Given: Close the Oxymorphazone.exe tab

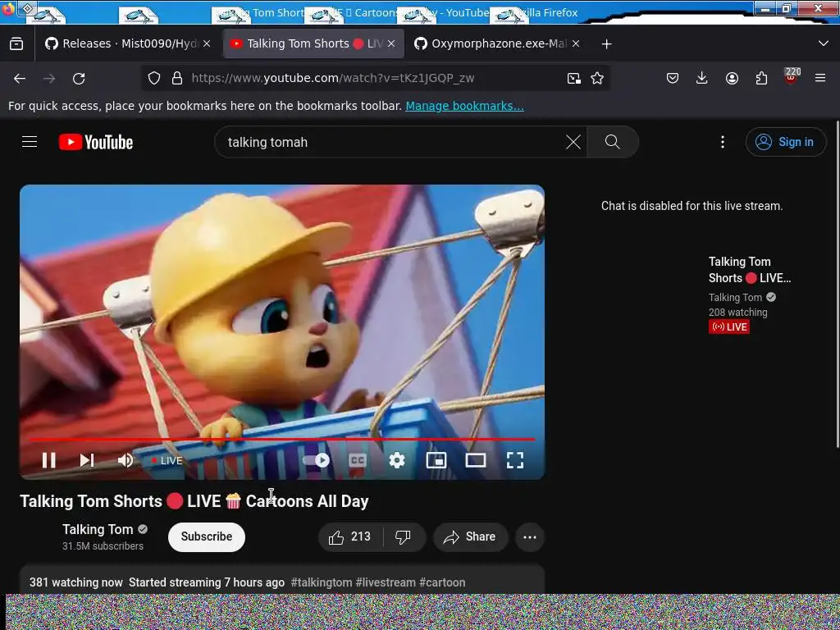Looking at the screenshot, I should click(575, 44).
